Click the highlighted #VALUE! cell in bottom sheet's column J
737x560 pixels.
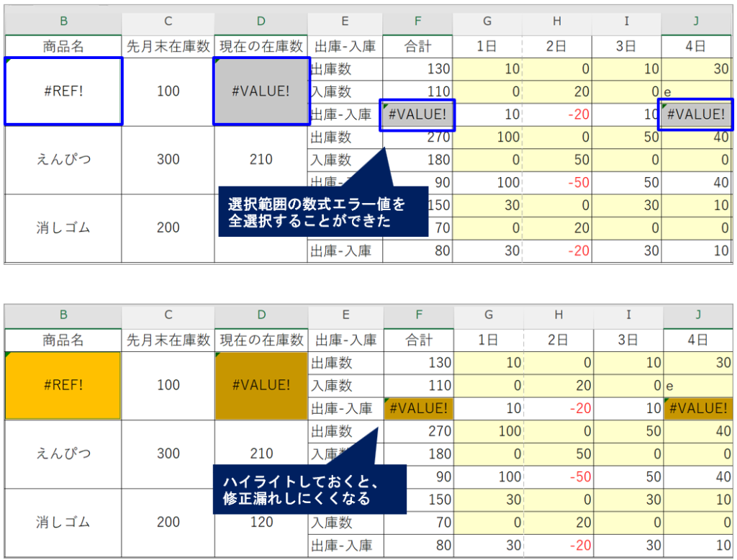[697, 408]
